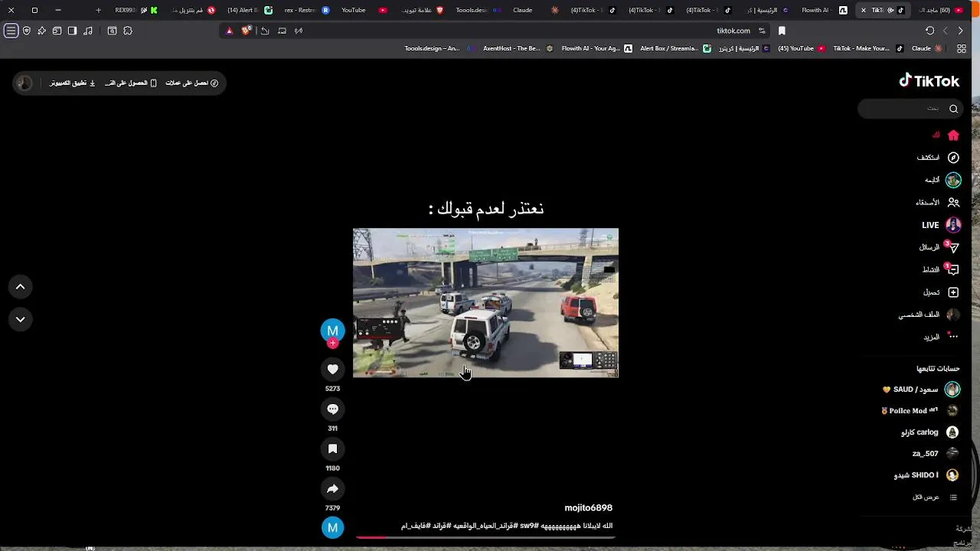
Task: Open a new browser tab with plus
Action: pos(98,10)
